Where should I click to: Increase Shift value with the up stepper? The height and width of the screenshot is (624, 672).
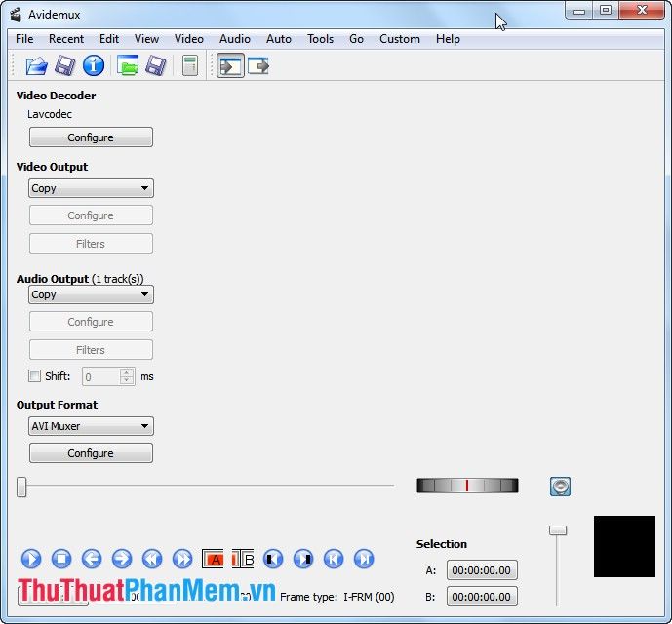pyautogui.click(x=127, y=372)
